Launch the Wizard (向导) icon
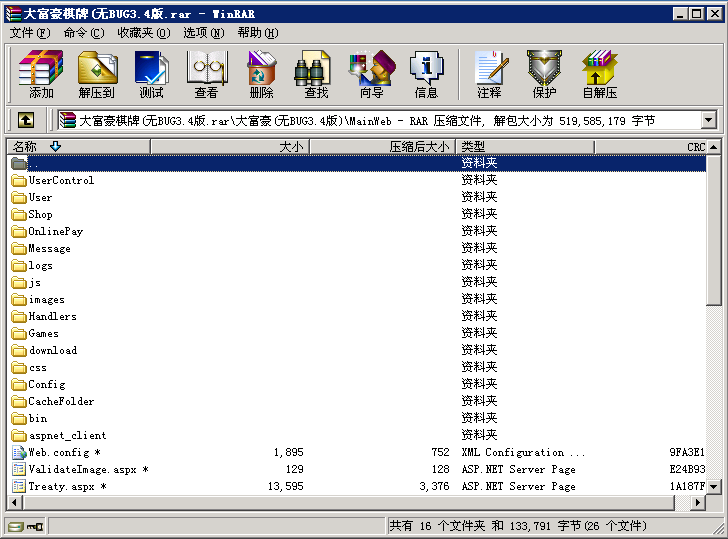 (x=371, y=74)
